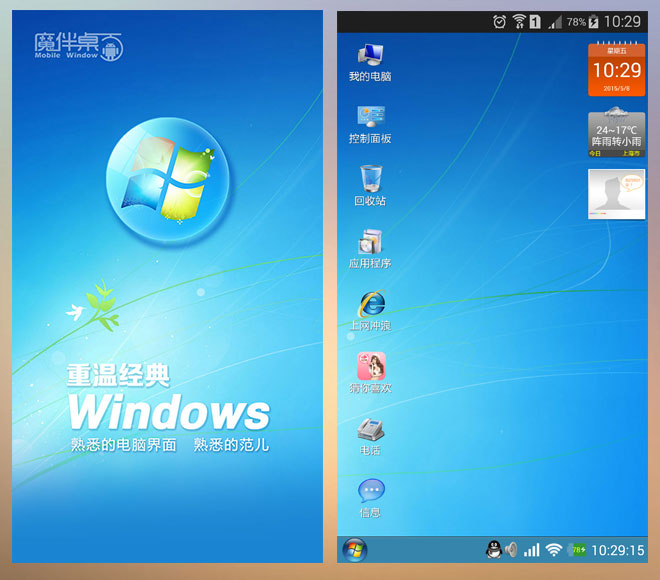
Task: Click the large Windows title text
Action: coord(169,412)
